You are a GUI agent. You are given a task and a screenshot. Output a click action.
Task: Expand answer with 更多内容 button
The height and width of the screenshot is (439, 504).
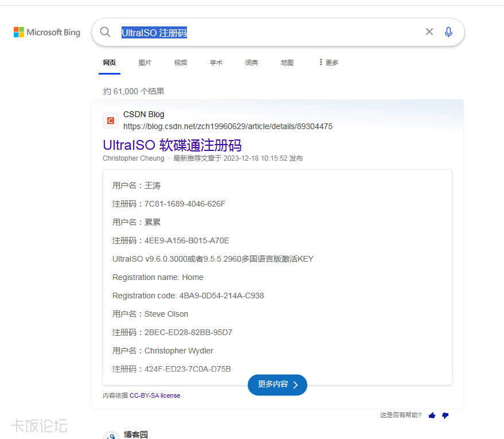(x=278, y=384)
